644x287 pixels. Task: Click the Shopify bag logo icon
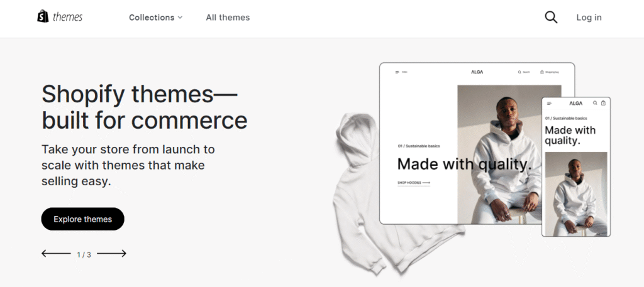click(43, 16)
